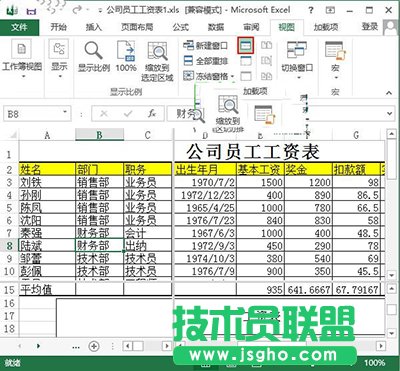Image resolution: width=400 pixels, height=371 pixels.
Task: Click left pane horizontal scroll right arrow
Action: point(166,346)
